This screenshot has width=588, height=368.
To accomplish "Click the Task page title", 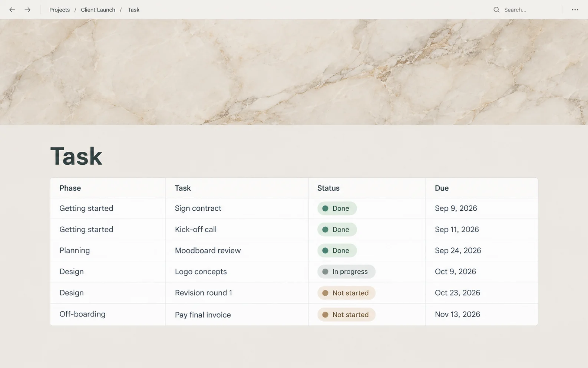I will click(76, 156).
